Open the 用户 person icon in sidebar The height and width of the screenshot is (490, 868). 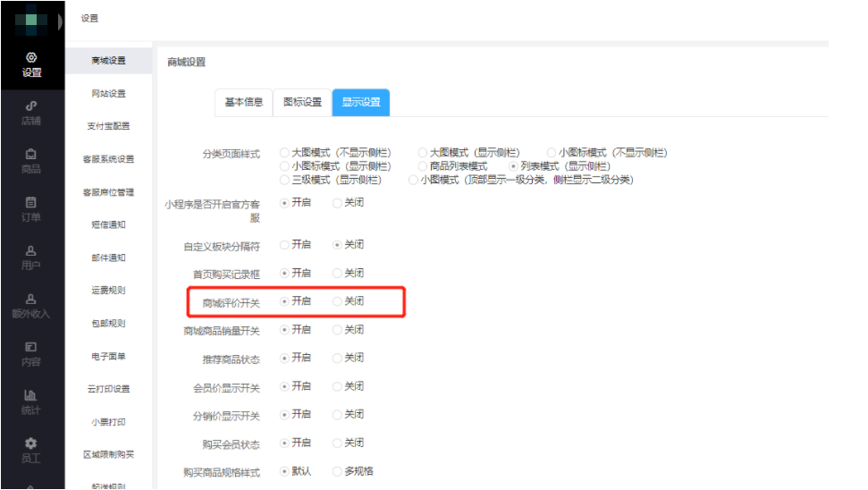coord(31,250)
